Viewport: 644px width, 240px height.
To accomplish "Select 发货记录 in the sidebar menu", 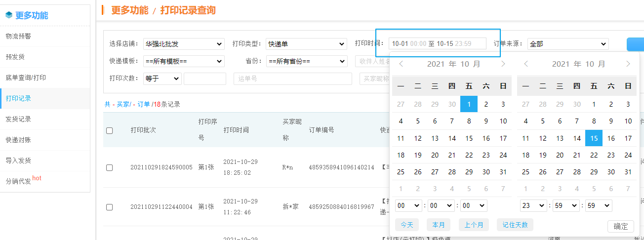I will click(x=18, y=119).
